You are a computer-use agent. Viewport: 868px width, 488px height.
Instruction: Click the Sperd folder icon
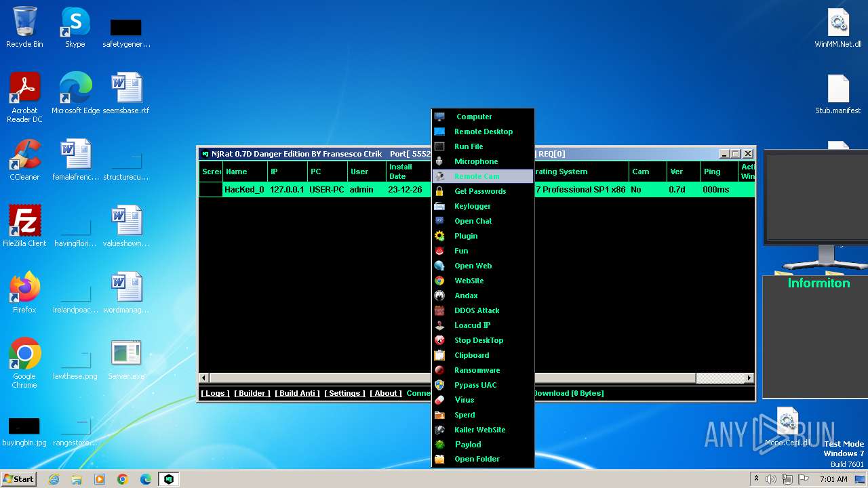point(439,415)
